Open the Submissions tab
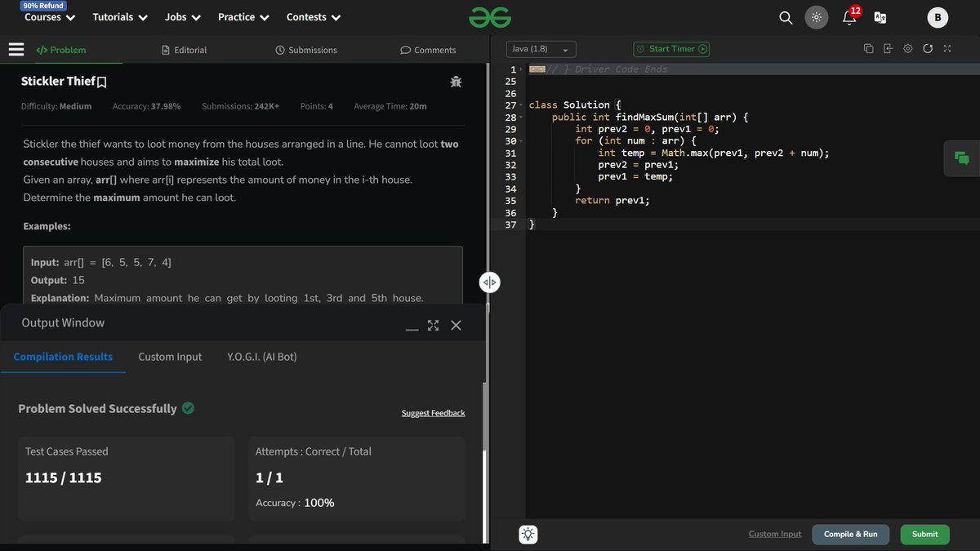The width and height of the screenshot is (980, 551). [x=306, y=50]
